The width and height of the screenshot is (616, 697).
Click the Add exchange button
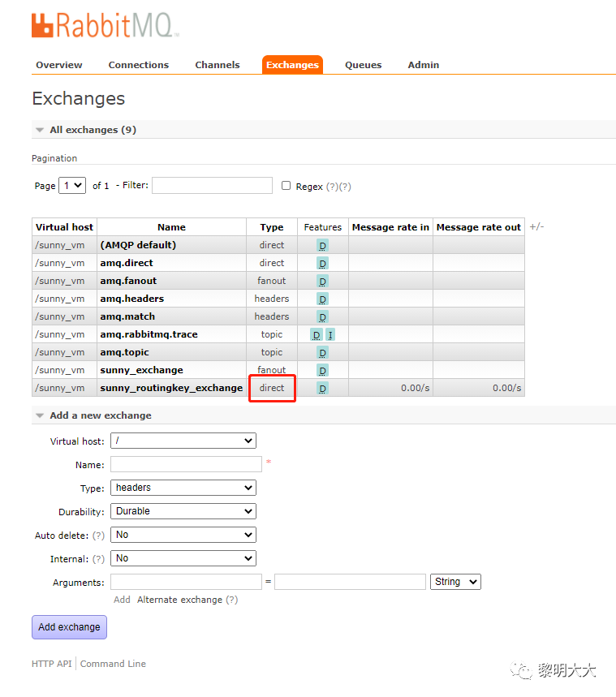[69, 627]
